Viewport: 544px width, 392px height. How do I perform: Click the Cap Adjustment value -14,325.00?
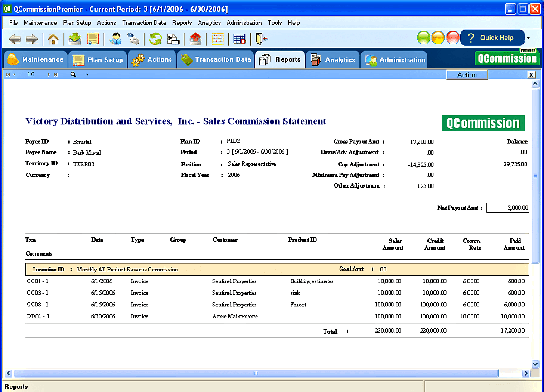[421, 165]
